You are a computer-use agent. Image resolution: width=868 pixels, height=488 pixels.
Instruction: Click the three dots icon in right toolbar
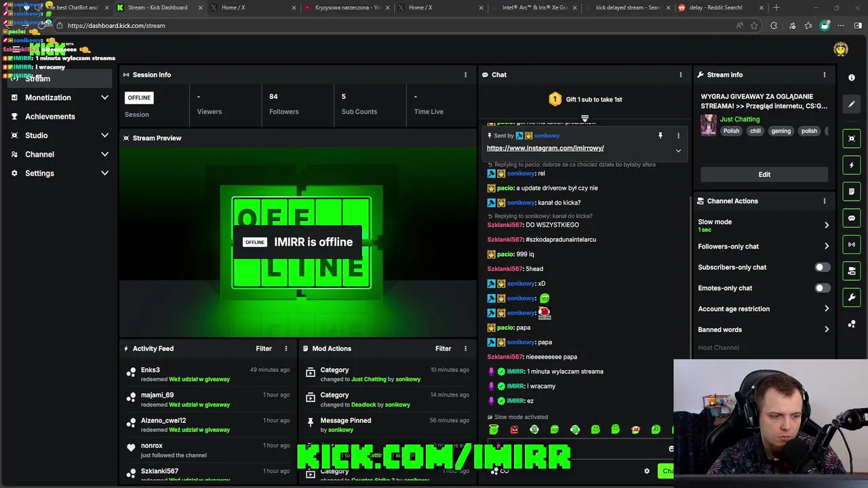[852, 324]
